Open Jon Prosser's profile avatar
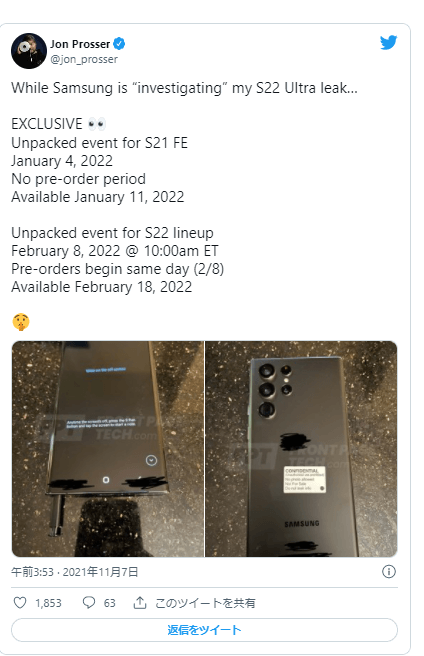The width and height of the screenshot is (424, 656). 29,51
